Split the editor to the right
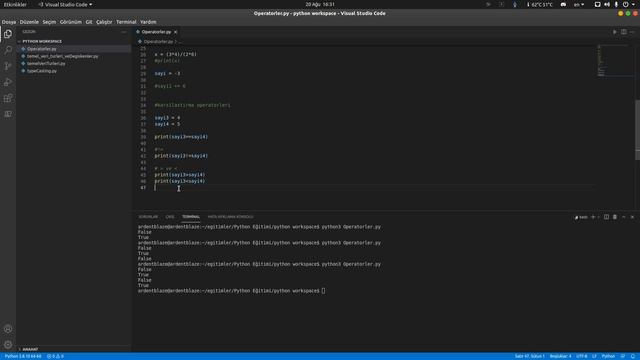Image resolution: width=640 pixels, height=360 pixels. pos(624,32)
